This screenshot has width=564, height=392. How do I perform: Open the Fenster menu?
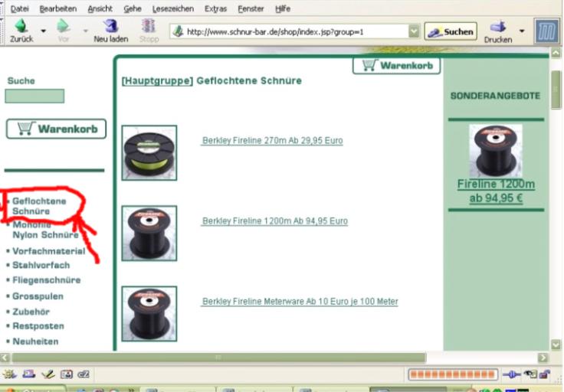point(251,8)
